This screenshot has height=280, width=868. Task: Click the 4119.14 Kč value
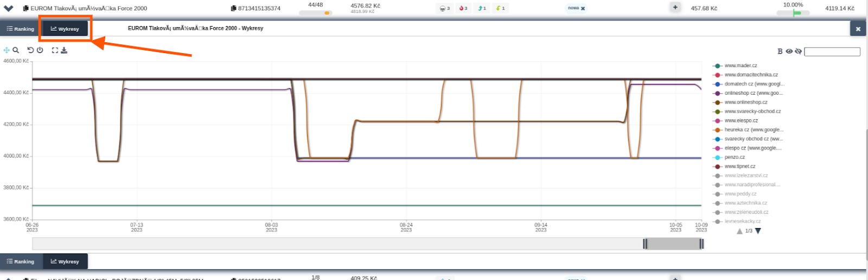pyautogui.click(x=840, y=9)
